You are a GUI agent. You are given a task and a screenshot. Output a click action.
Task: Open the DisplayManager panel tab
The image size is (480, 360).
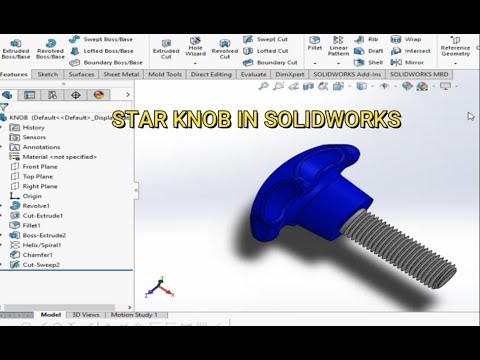point(99,95)
